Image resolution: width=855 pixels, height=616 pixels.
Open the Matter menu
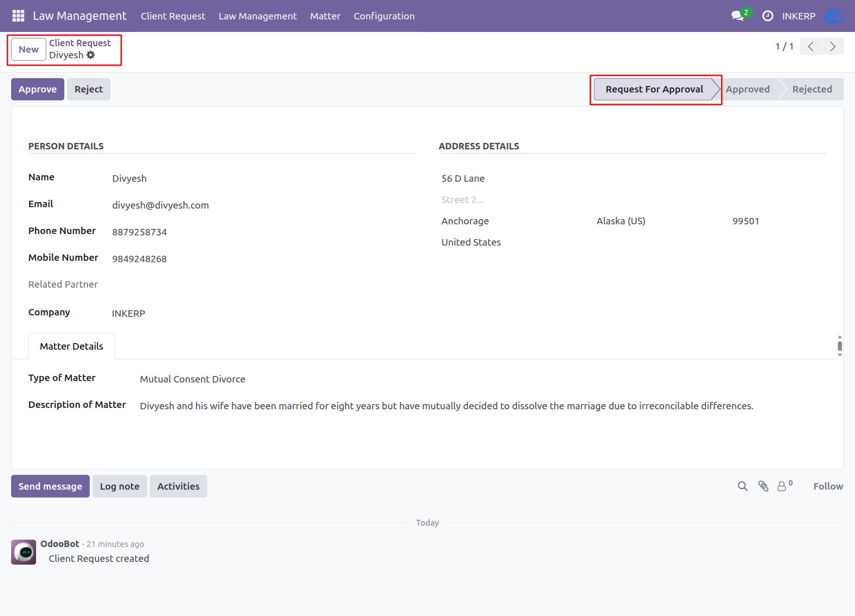(325, 16)
